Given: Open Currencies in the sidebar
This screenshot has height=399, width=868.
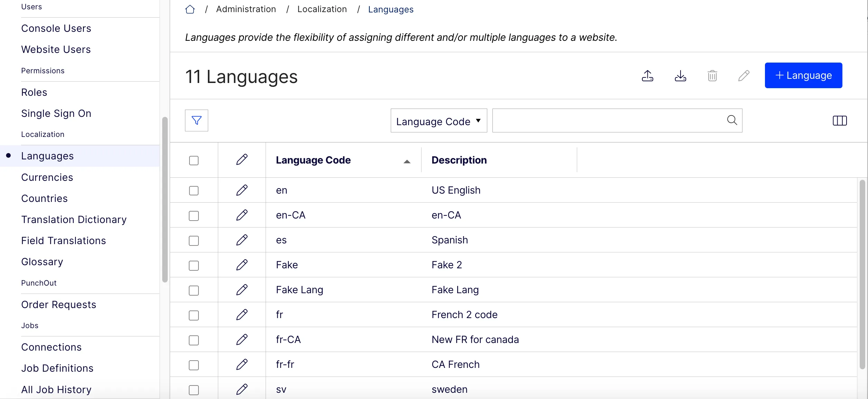Looking at the screenshot, I should click(x=47, y=177).
